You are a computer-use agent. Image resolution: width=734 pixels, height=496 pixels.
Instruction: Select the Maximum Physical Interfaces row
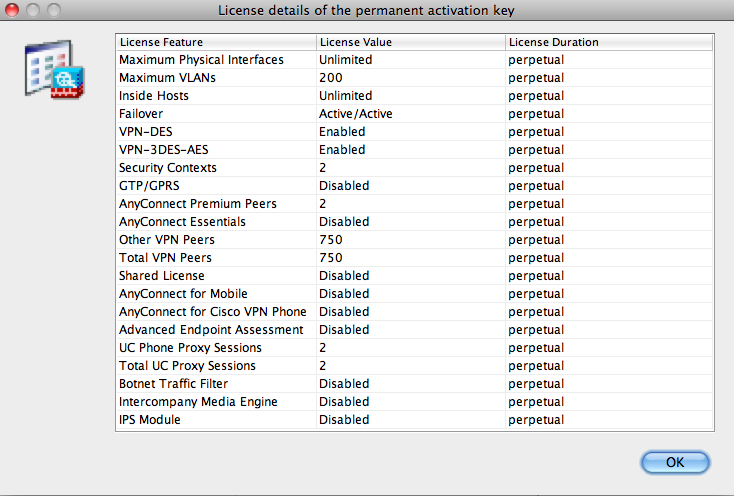[415, 60]
